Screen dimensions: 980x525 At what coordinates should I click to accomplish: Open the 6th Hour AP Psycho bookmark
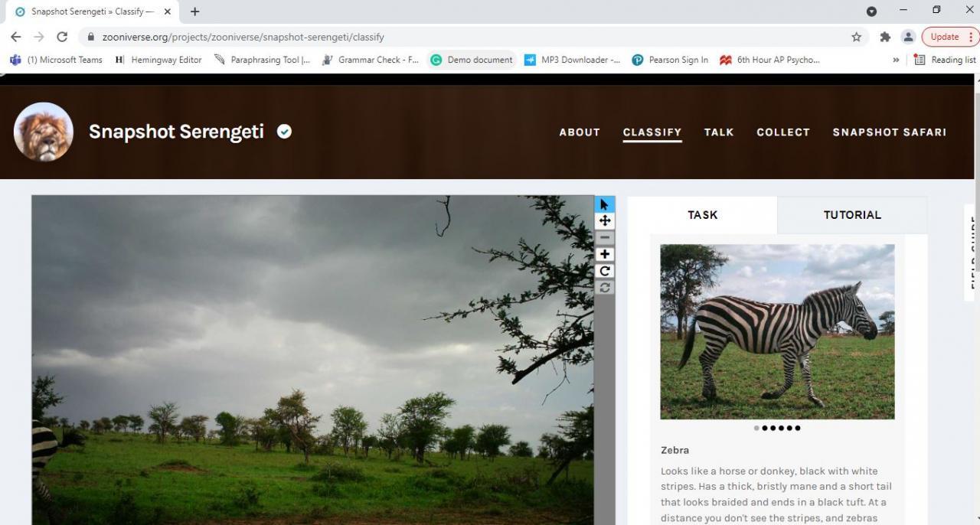coord(770,60)
